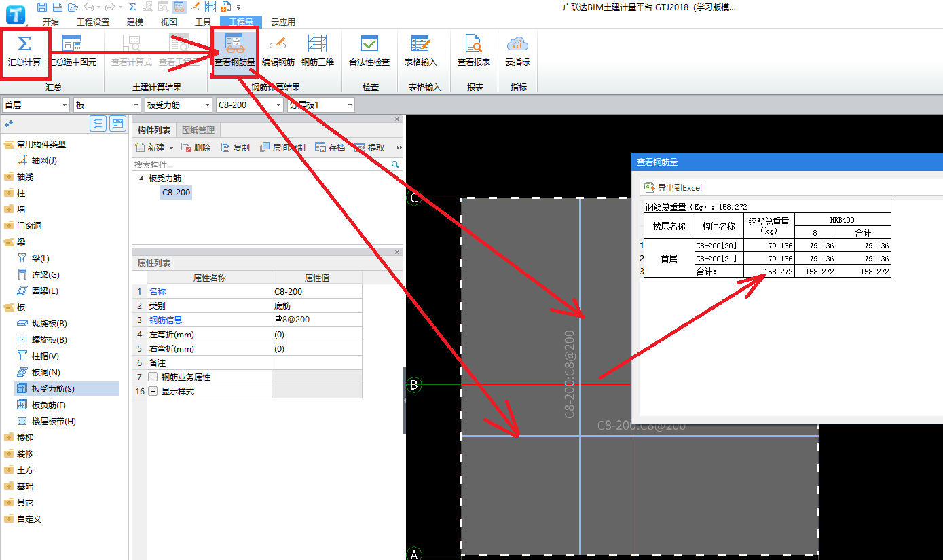The height and width of the screenshot is (560, 943).
Task: Collapse the 板受力筋 tree node
Action: coord(141,179)
